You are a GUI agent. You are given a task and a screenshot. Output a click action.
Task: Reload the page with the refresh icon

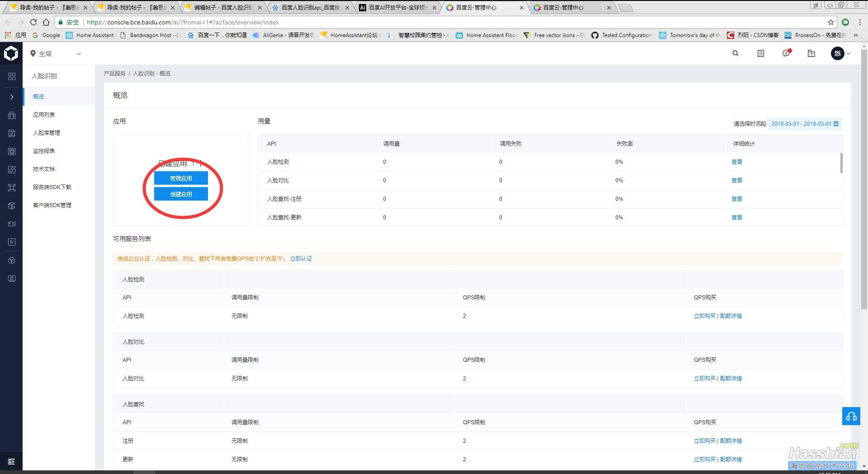tap(33, 22)
